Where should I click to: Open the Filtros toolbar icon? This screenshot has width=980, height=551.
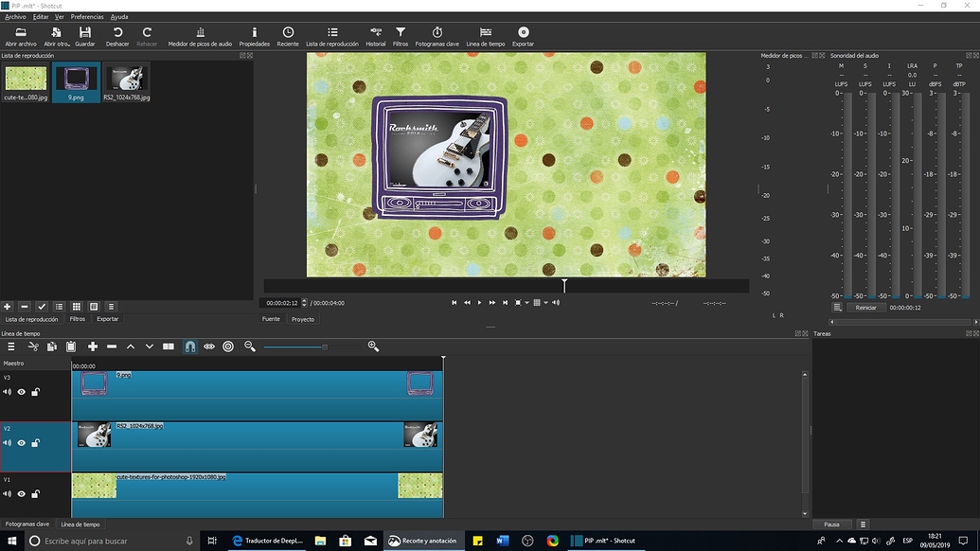pos(401,36)
